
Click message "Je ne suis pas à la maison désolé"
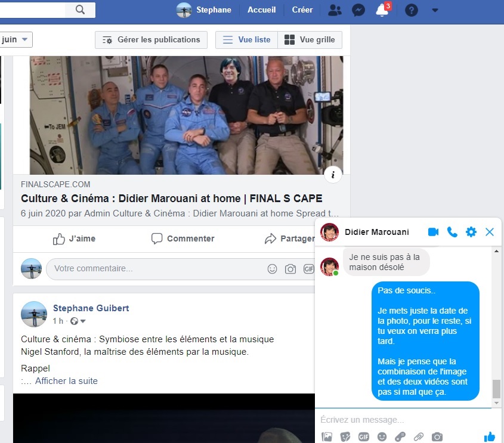[386, 262]
